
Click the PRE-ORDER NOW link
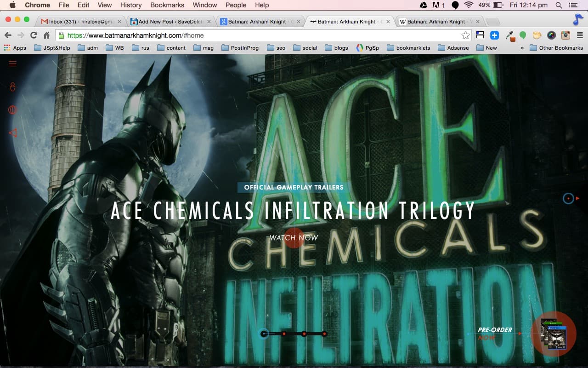[x=495, y=333]
